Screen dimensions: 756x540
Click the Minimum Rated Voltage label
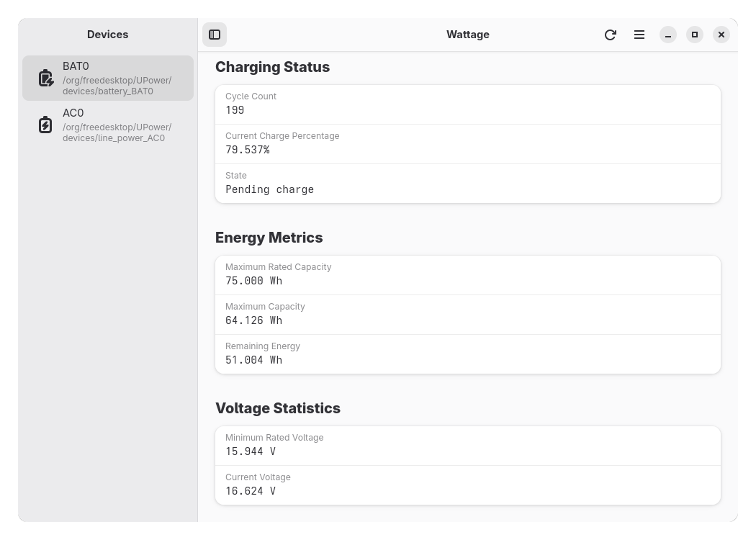pos(274,438)
